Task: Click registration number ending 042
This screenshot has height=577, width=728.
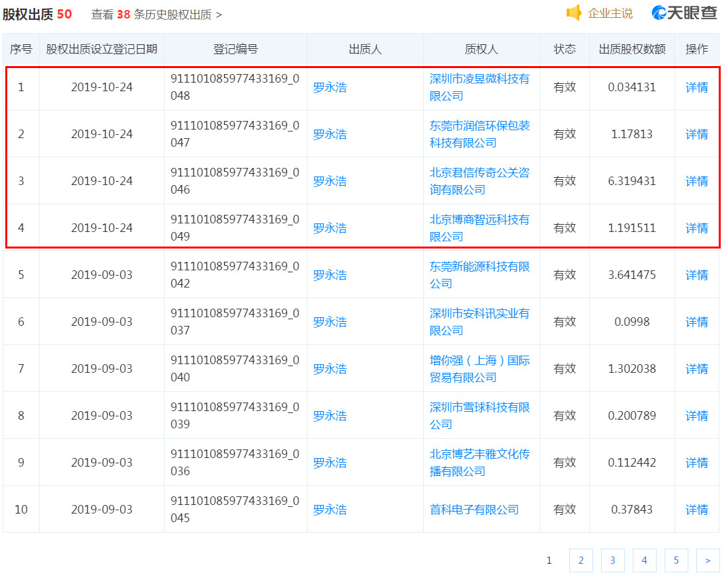Action: point(235,275)
